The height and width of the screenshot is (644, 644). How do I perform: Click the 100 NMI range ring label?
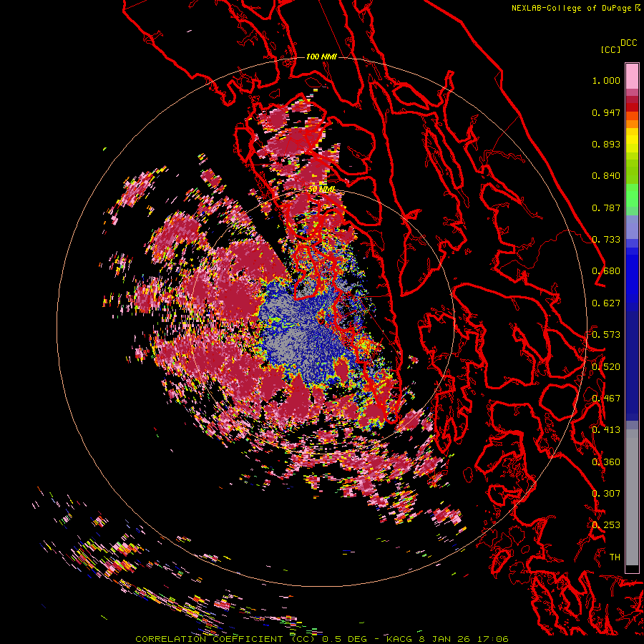(321, 57)
